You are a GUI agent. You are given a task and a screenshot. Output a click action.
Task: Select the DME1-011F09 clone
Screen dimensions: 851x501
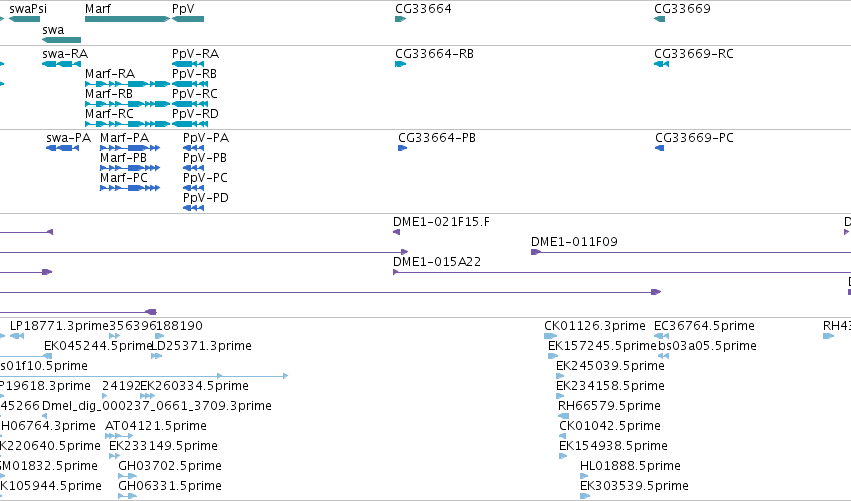[x=691, y=252]
